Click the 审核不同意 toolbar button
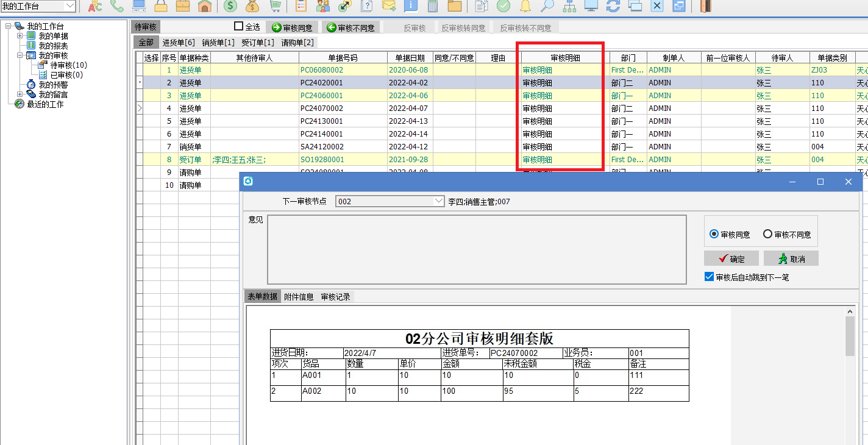 (350, 27)
